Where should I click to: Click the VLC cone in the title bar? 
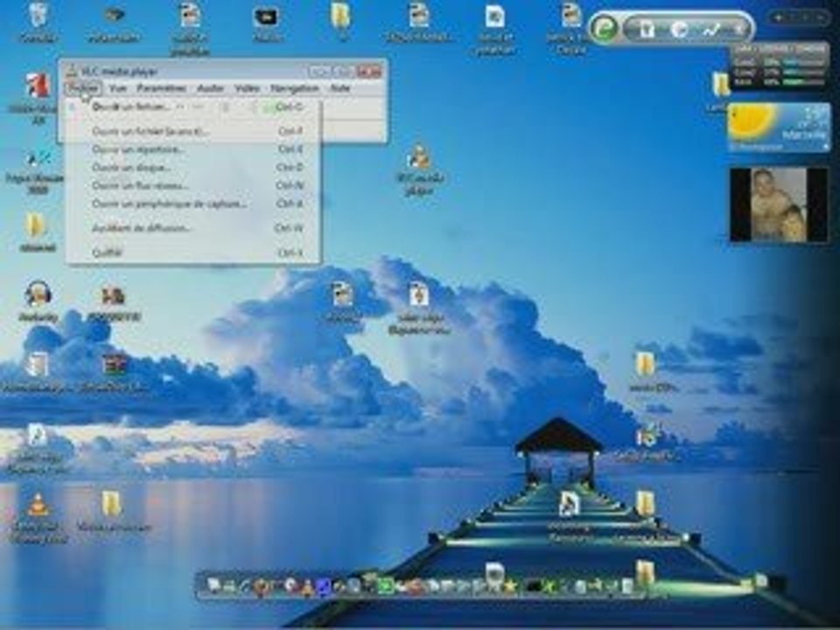71,71
